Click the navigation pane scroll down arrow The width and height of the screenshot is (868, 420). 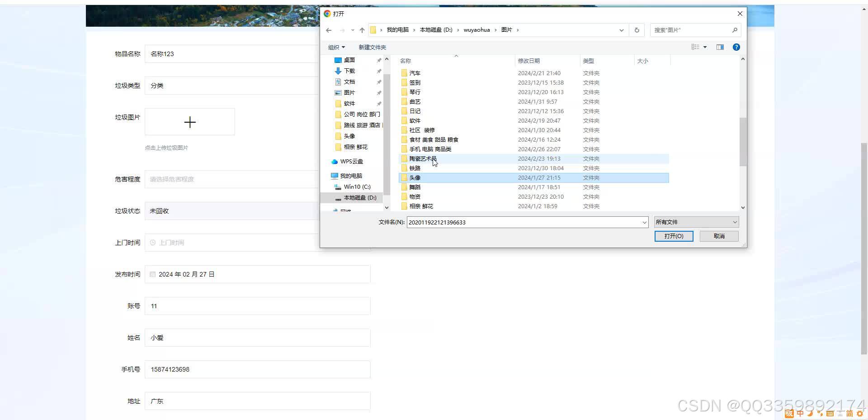[x=387, y=207]
